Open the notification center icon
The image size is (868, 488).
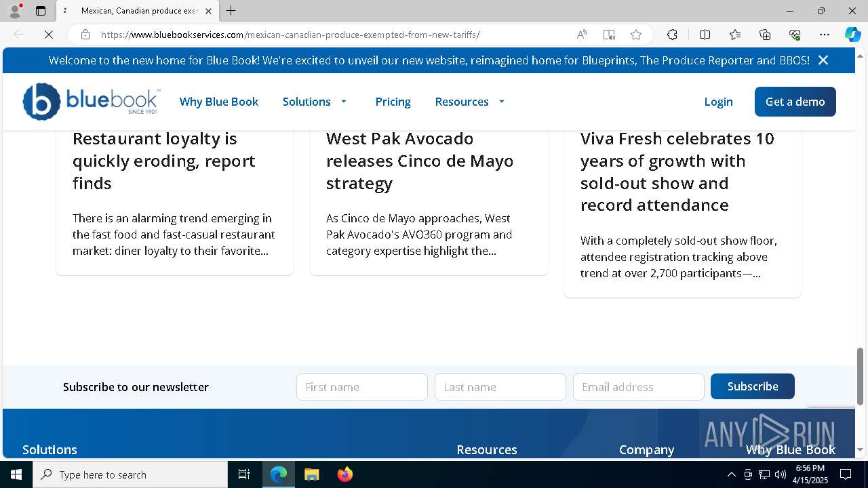point(846,474)
